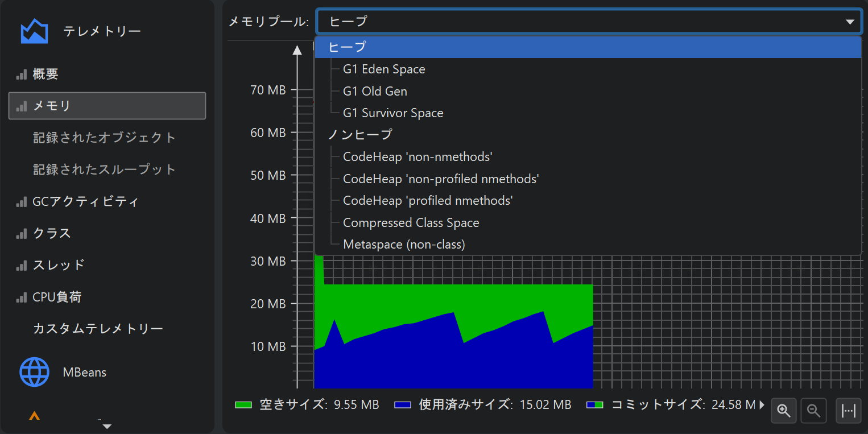
Task: Click the bar icon beside GCアクティビティ
Action: (22, 202)
